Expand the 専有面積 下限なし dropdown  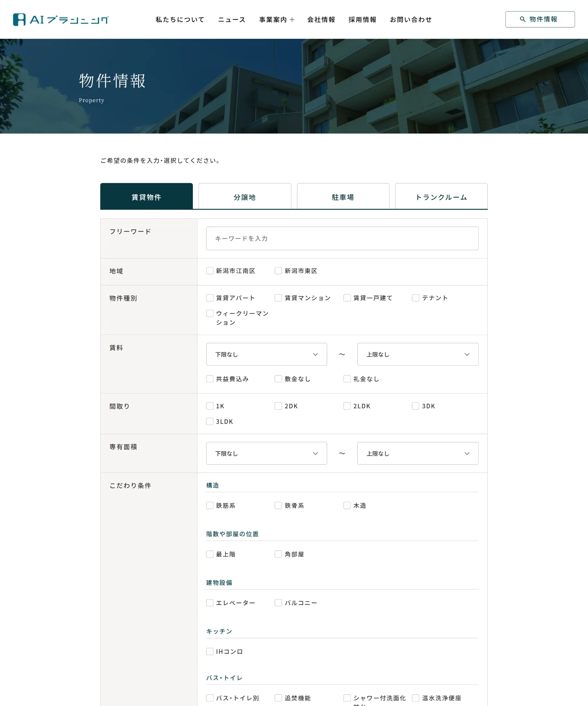point(266,453)
